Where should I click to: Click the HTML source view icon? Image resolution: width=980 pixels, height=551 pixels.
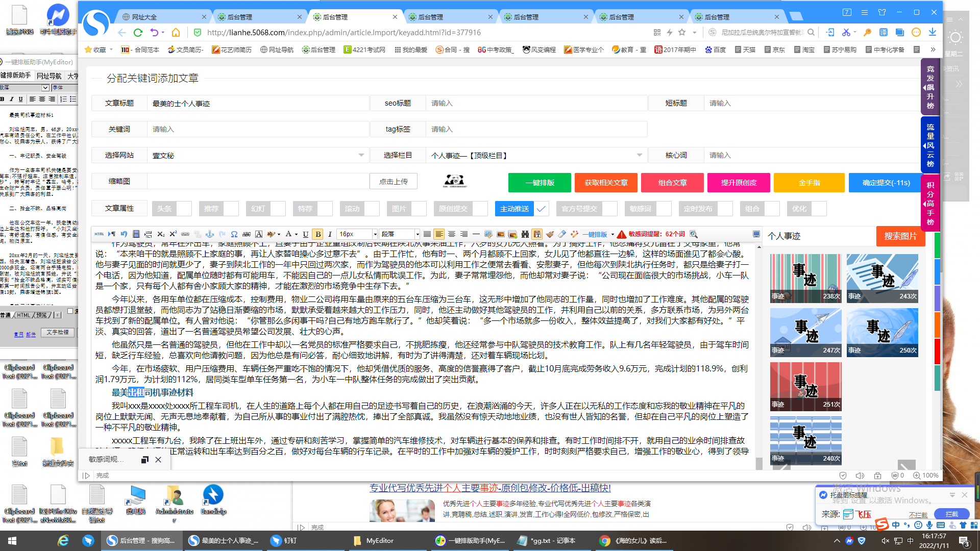(x=99, y=234)
